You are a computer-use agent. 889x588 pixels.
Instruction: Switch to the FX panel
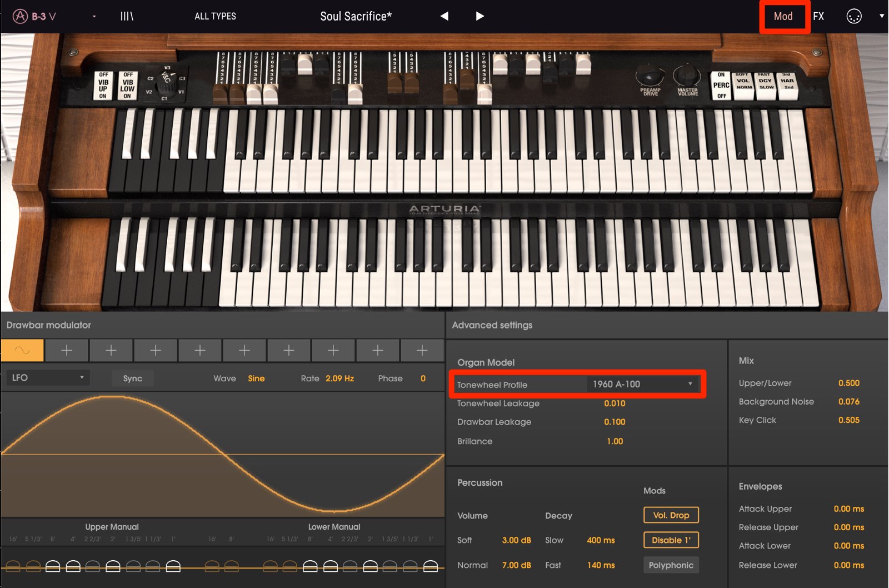click(x=818, y=16)
